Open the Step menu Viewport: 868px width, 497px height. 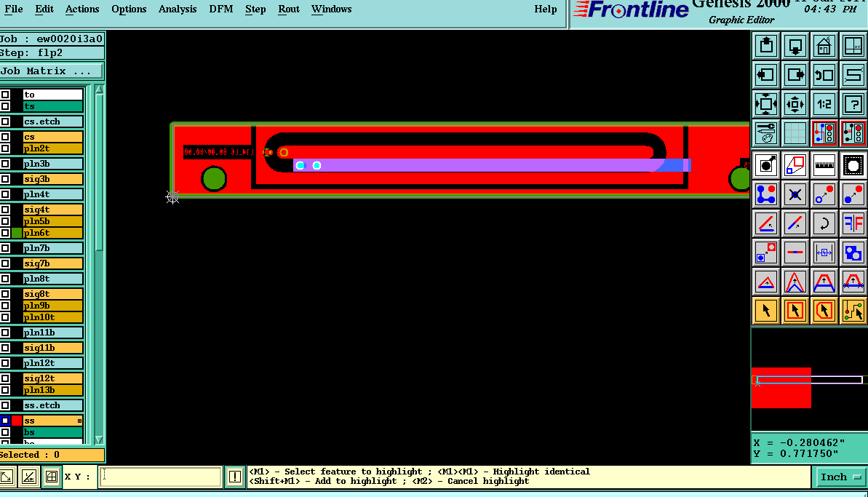tap(255, 9)
